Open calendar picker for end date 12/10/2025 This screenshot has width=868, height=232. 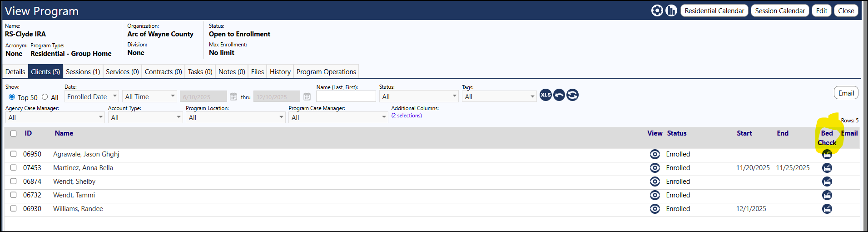(x=307, y=97)
